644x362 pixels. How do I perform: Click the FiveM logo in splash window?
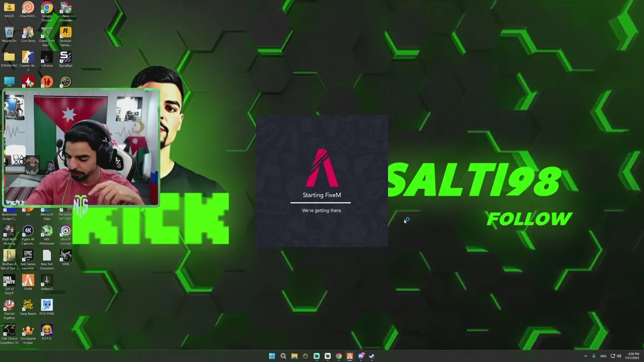[322, 167]
